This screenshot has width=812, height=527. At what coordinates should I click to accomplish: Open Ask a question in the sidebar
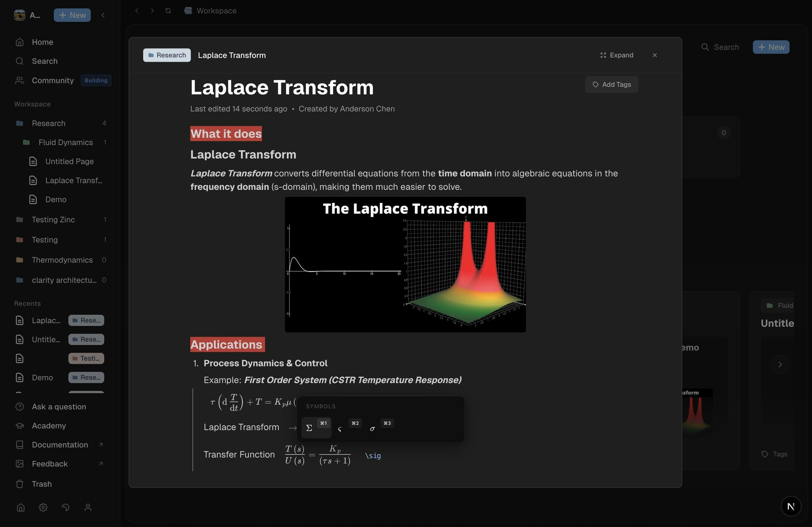(x=59, y=406)
